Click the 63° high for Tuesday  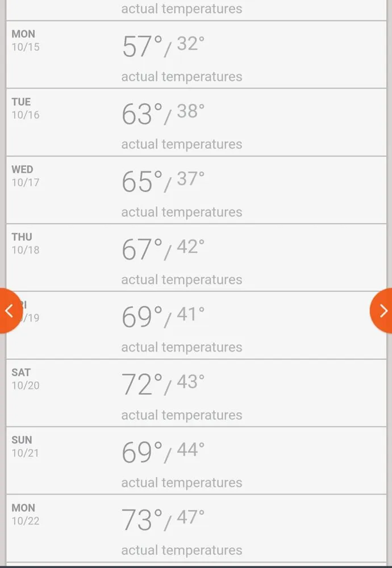pyautogui.click(x=142, y=115)
